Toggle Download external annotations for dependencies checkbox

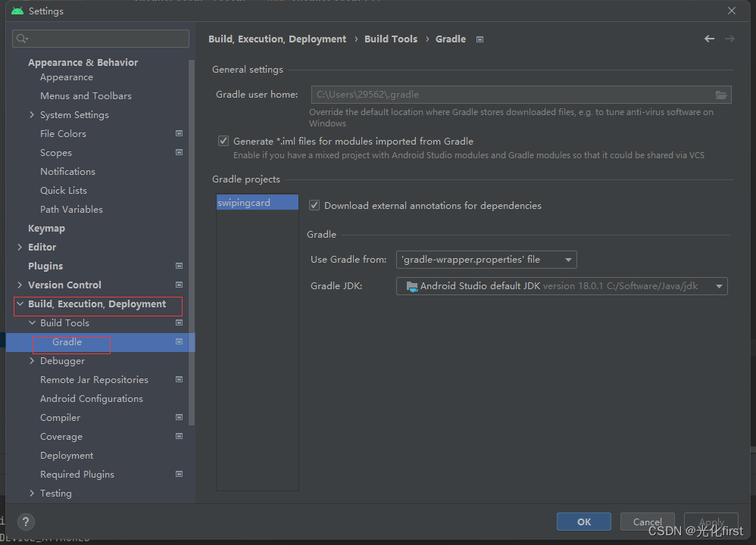coord(314,205)
